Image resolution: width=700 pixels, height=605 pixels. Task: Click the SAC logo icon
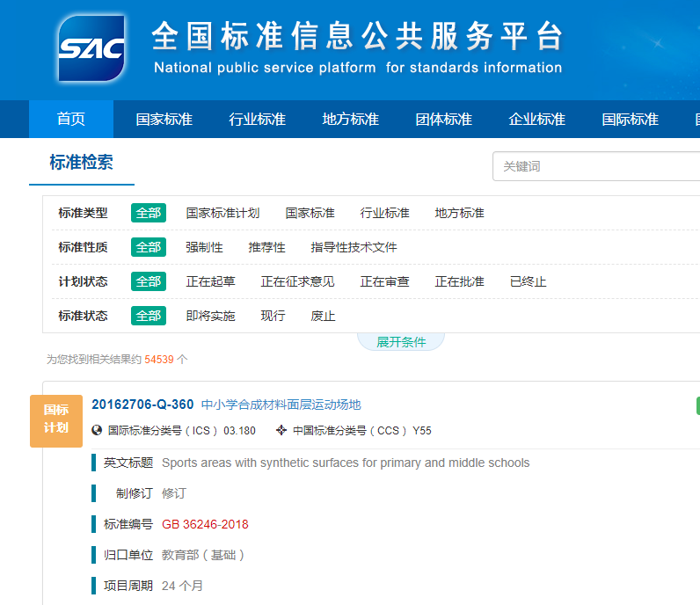(x=91, y=48)
